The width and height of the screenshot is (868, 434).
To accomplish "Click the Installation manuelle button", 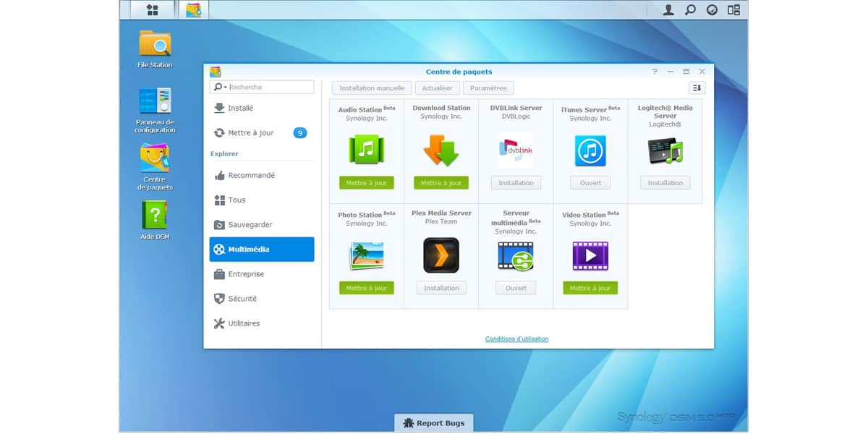I will 372,88.
